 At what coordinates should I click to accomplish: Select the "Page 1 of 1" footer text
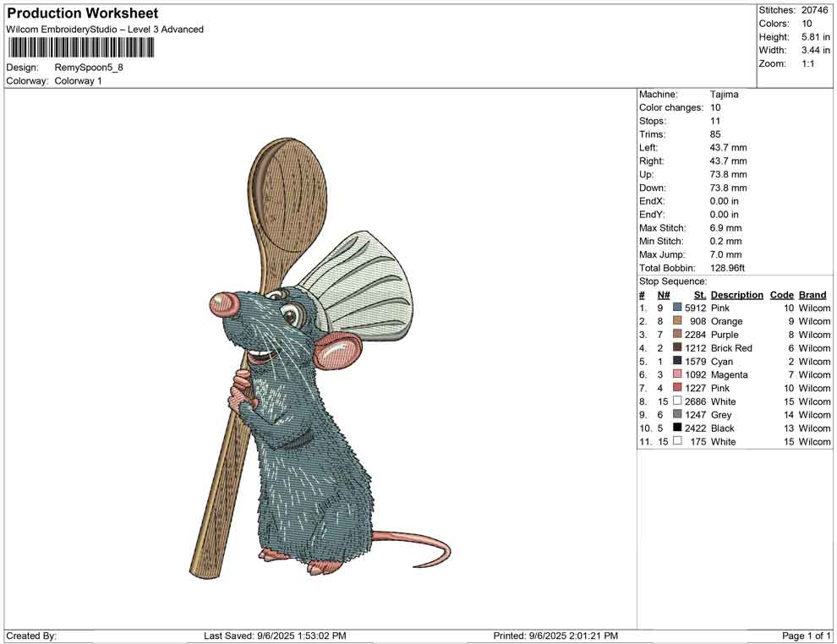(807, 636)
